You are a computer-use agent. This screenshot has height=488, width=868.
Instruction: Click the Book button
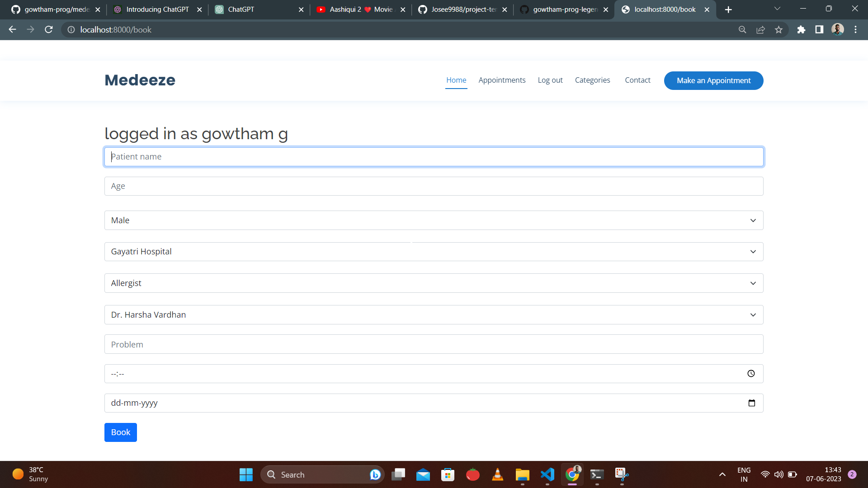pos(120,432)
